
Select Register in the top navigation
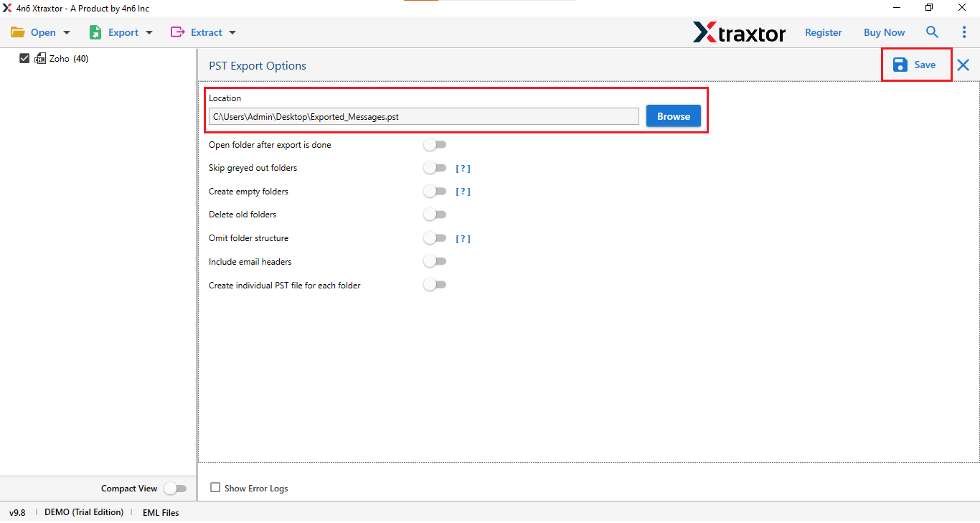click(823, 32)
